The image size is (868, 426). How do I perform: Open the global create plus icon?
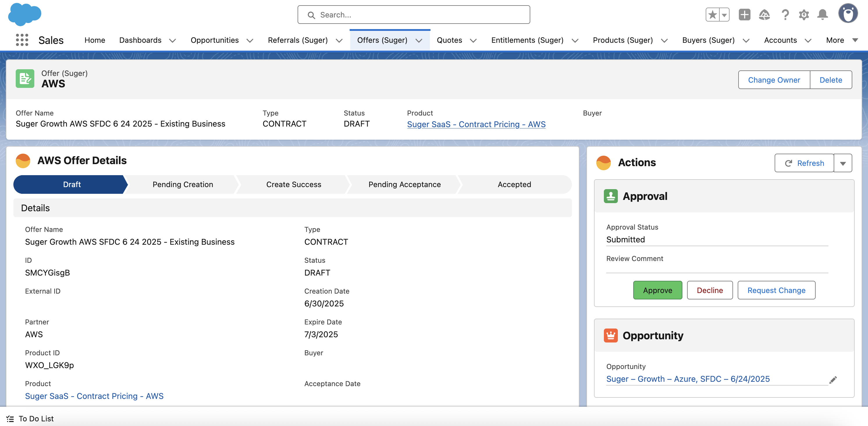744,15
